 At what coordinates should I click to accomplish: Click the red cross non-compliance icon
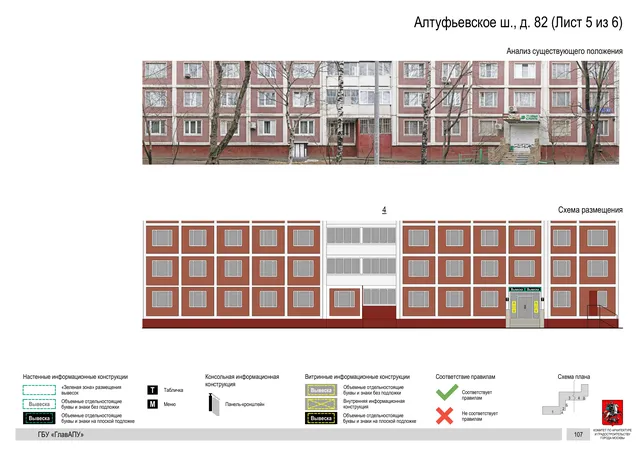coord(444,416)
